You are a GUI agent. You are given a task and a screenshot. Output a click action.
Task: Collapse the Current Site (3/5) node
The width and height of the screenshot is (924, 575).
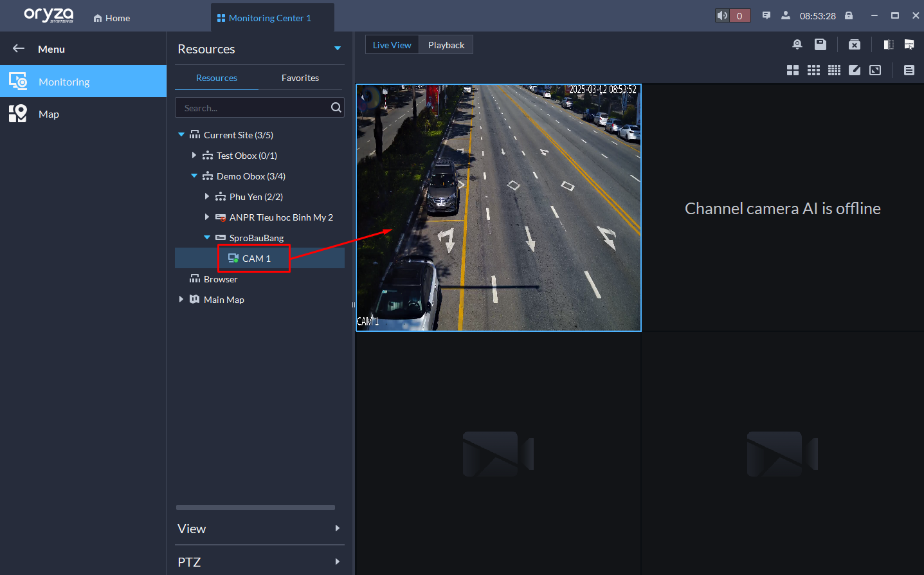pyautogui.click(x=181, y=134)
